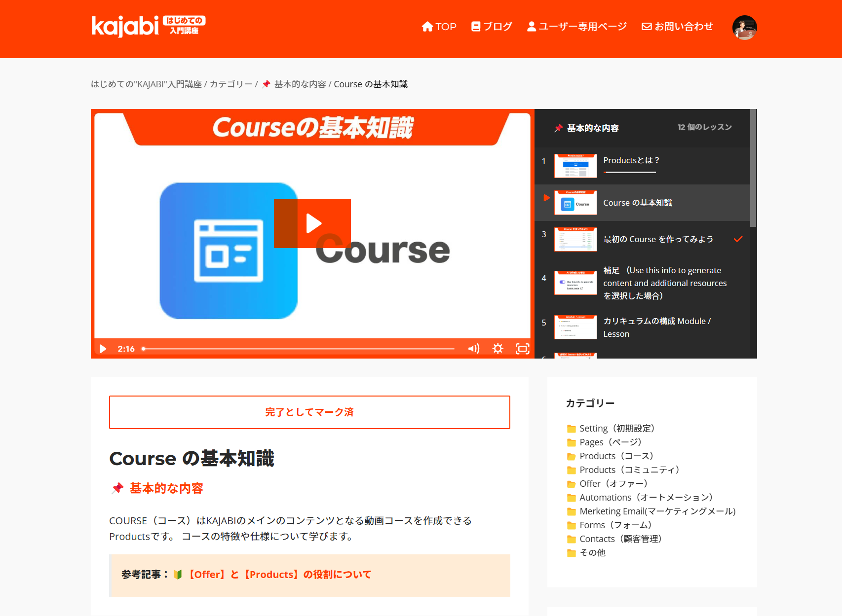The image size is (842, 616).
Task: Select the Course の基本知識 lesson in playlist
Action: pos(643,203)
